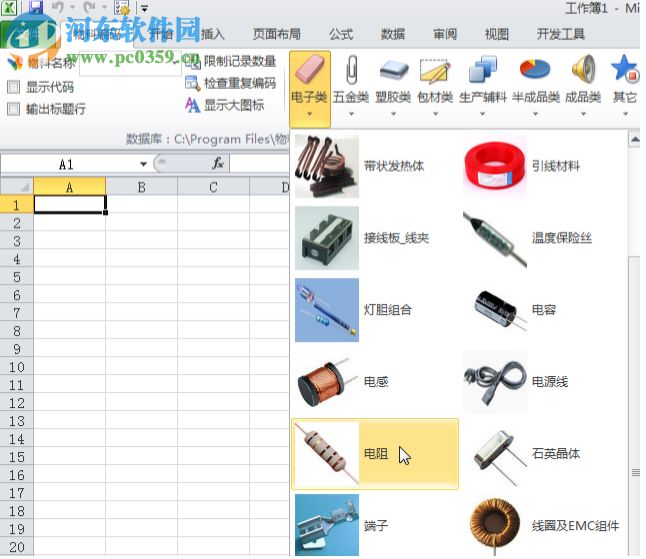Switch to the 插入 ribbon tab
This screenshot has height=559, width=646.
[213, 34]
